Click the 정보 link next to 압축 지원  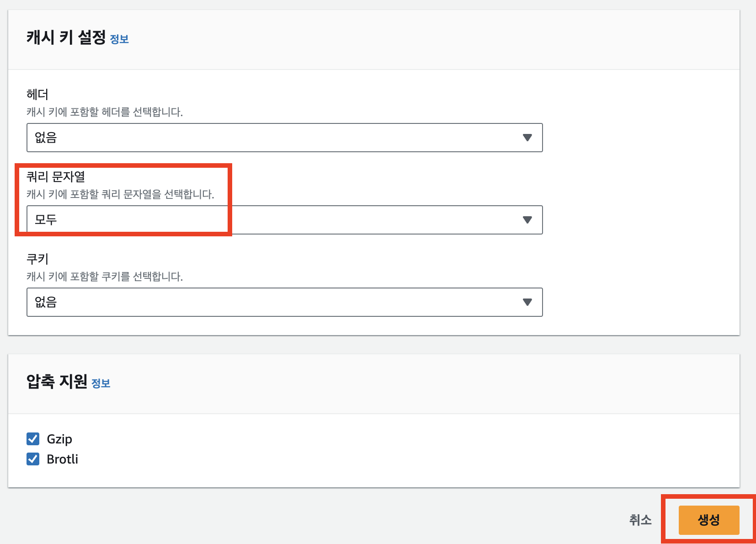click(101, 384)
